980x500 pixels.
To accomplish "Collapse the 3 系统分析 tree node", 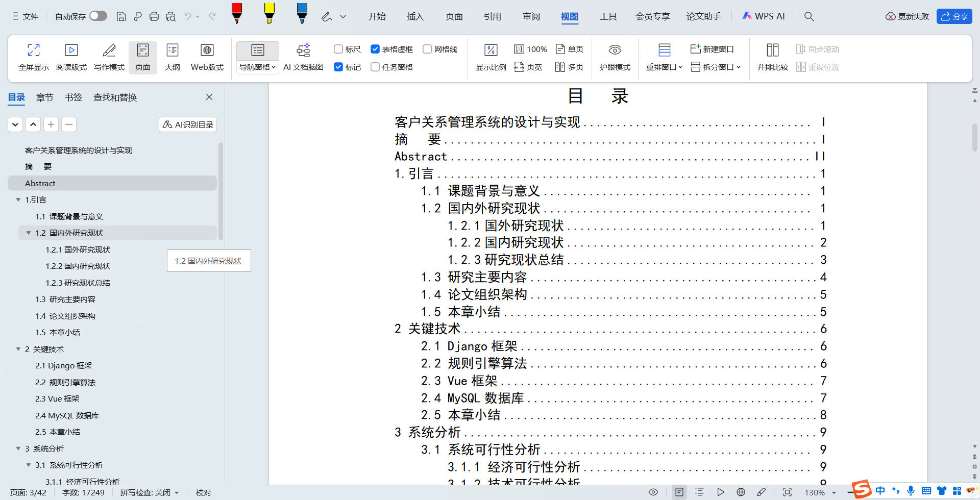I will pos(18,448).
